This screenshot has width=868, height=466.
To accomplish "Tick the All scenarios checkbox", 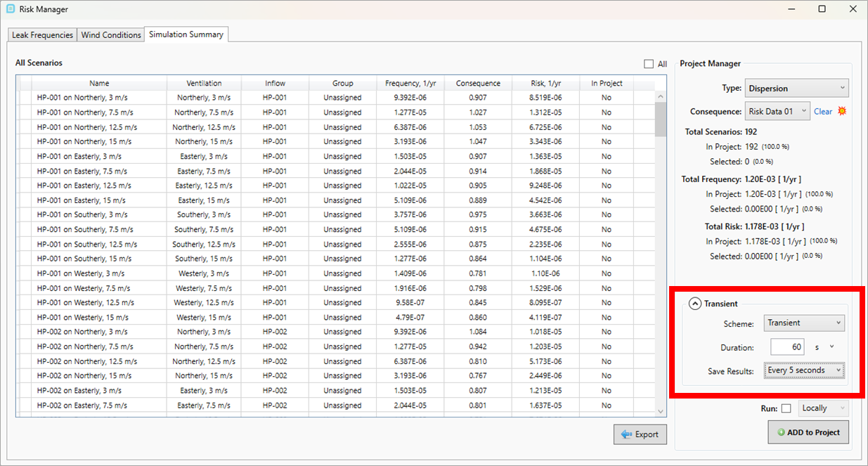I will click(x=649, y=64).
